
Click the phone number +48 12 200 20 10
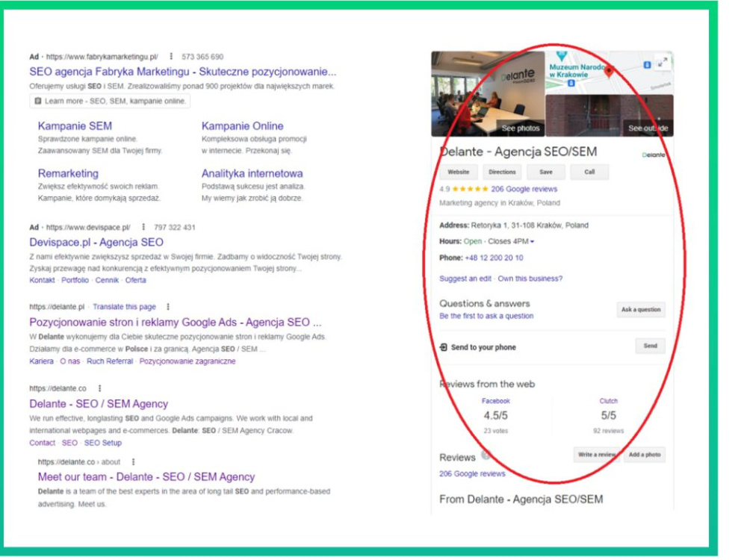tap(494, 258)
